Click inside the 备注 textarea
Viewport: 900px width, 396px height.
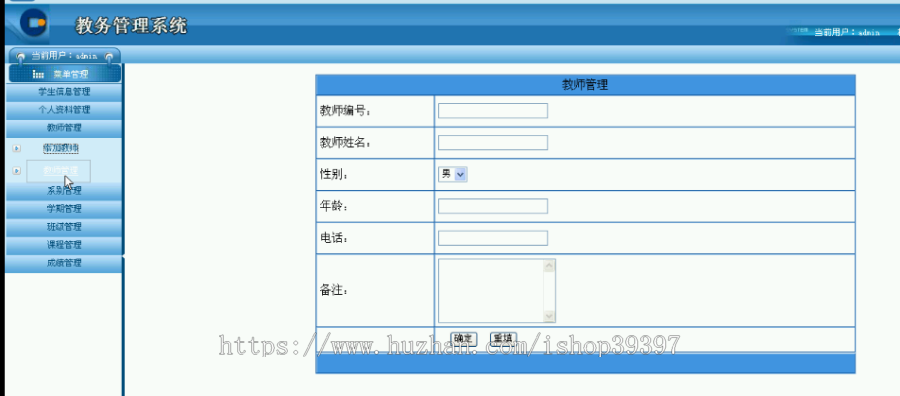pyautogui.click(x=491, y=290)
